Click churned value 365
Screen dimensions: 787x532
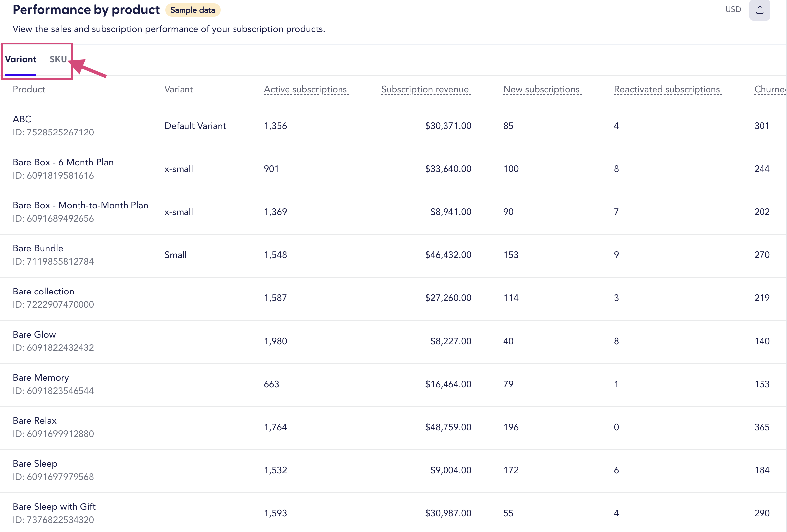[x=762, y=427]
